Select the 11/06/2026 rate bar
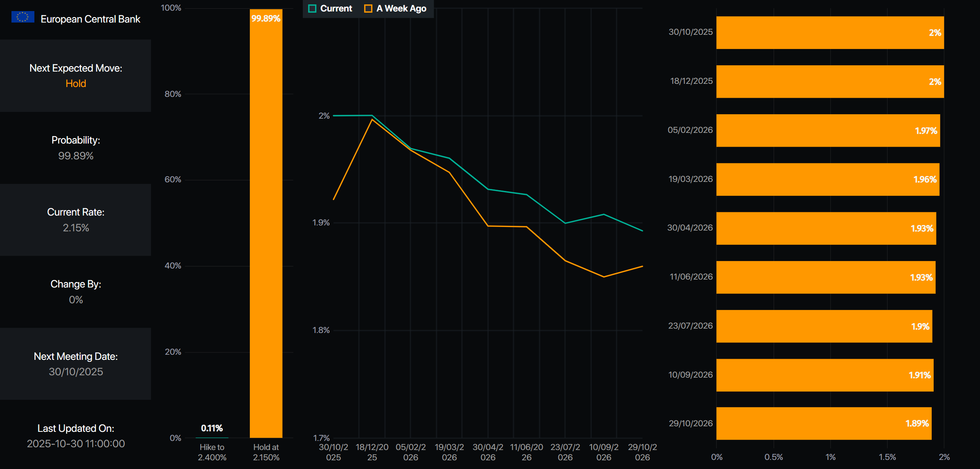 pos(825,277)
